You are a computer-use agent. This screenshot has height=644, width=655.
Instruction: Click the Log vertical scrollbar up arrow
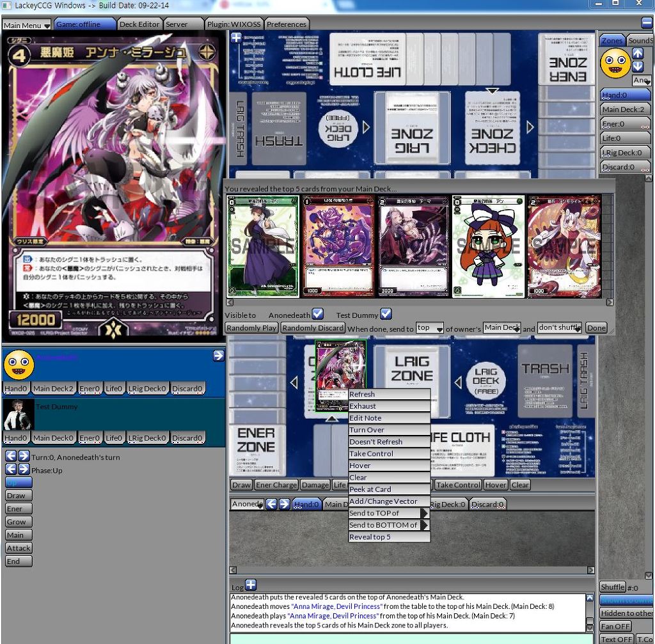coord(589,598)
